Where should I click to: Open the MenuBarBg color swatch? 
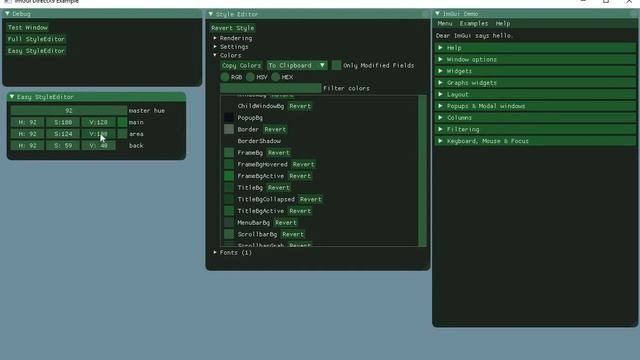pyautogui.click(x=229, y=222)
